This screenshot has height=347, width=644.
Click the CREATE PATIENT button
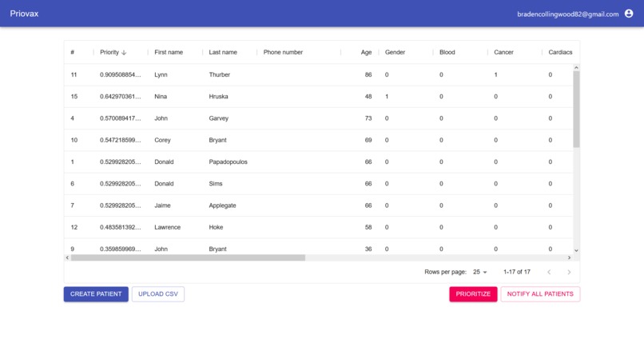tap(96, 294)
